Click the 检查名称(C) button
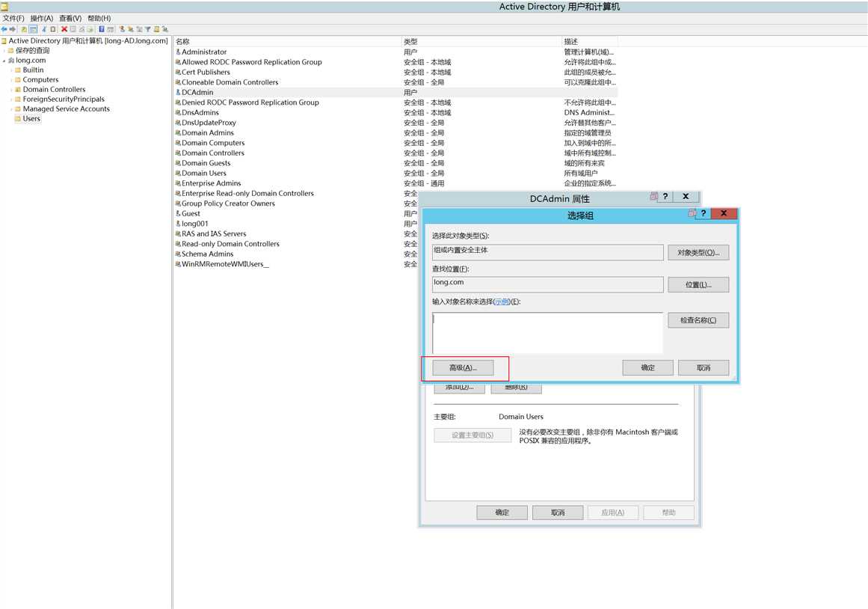Image resolution: width=868 pixels, height=609 pixels. 698,320
